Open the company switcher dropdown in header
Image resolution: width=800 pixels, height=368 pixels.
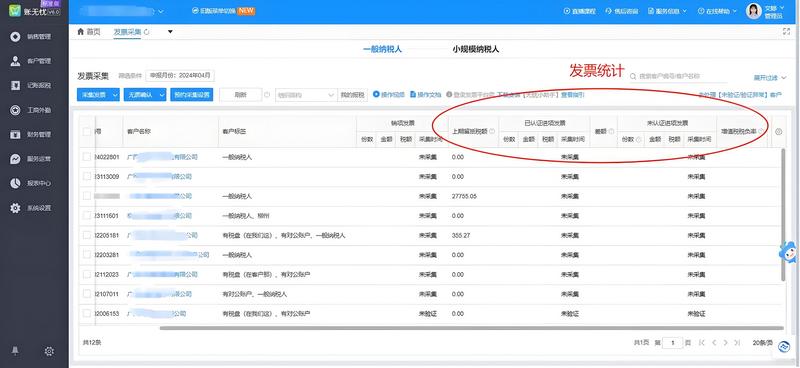[x=161, y=11]
